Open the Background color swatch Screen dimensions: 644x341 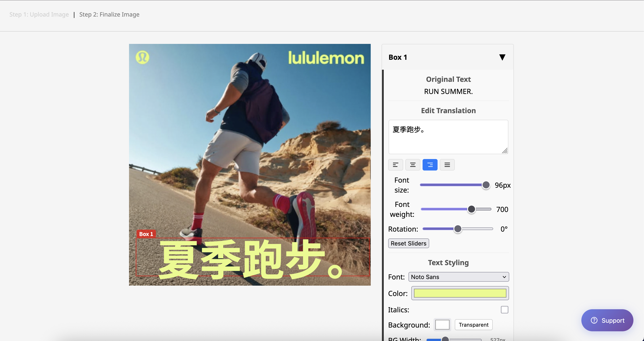pos(442,325)
